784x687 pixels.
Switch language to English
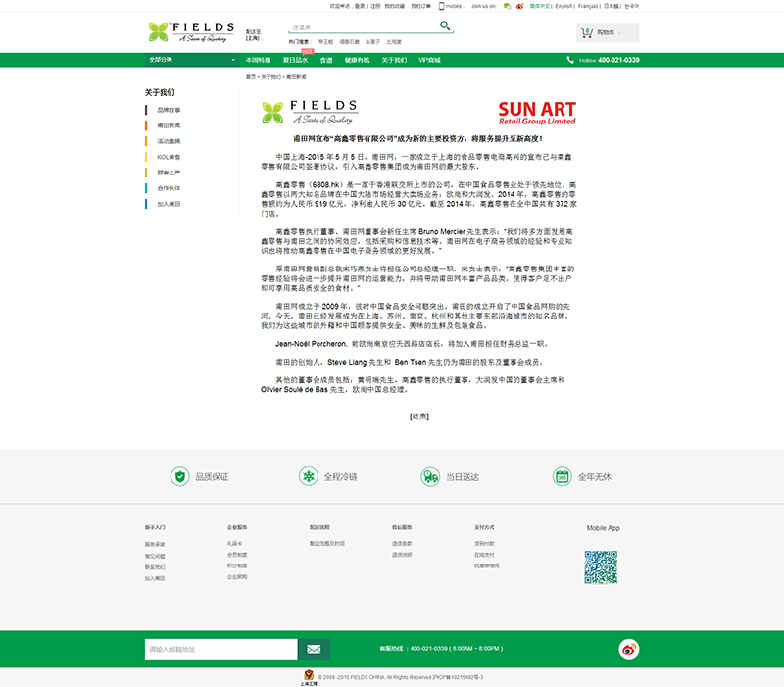click(564, 6)
